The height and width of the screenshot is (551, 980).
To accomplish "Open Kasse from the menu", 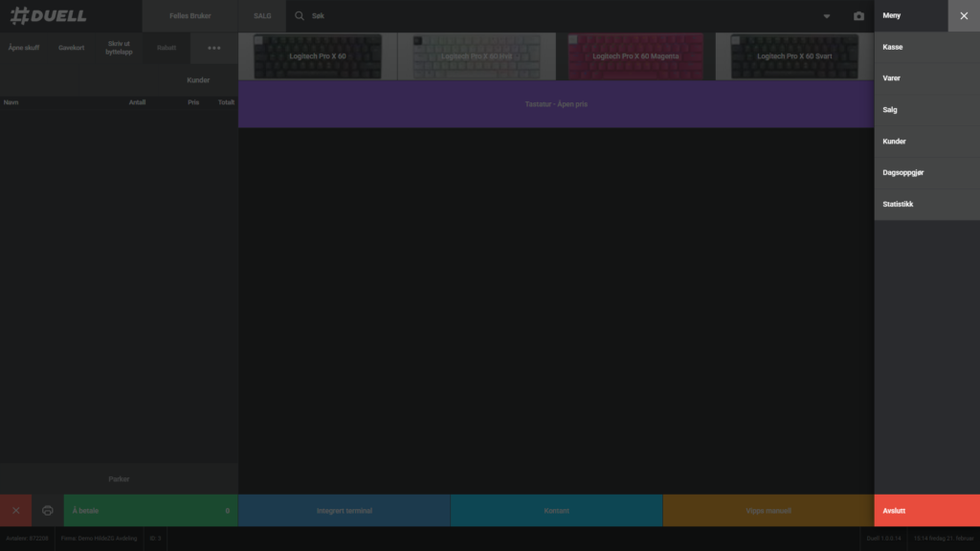I will pyautogui.click(x=926, y=47).
